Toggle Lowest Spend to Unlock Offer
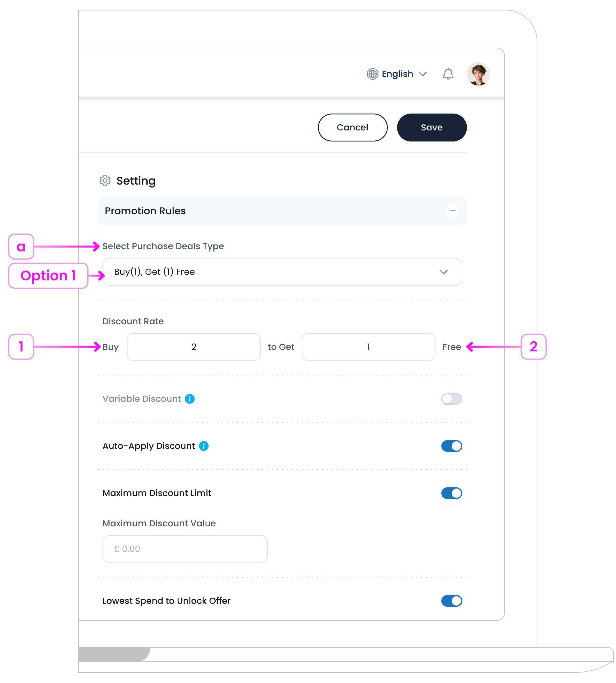Screen dimensions: 616x683 [x=452, y=601]
